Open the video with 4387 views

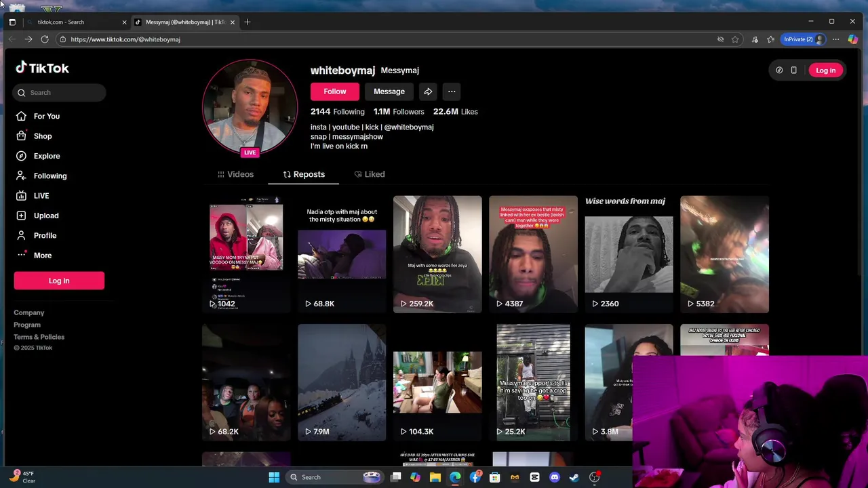[x=533, y=254]
